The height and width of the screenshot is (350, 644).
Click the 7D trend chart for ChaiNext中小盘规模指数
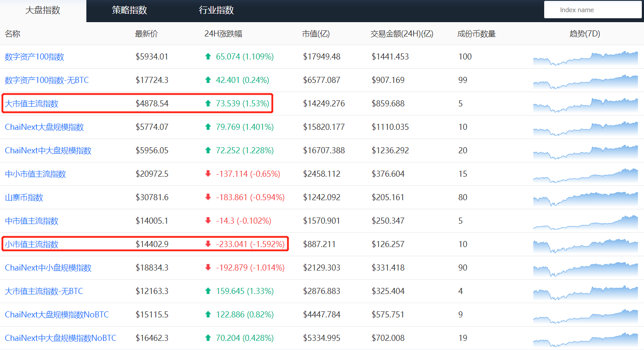[x=585, y=269]
